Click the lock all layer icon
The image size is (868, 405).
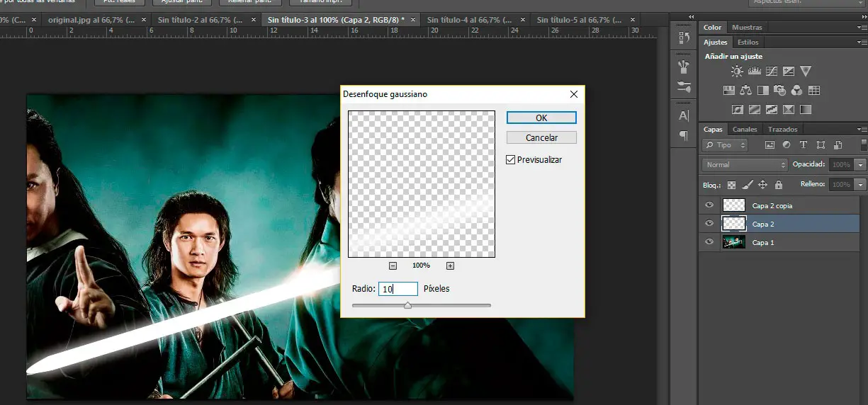click(779, 185)
